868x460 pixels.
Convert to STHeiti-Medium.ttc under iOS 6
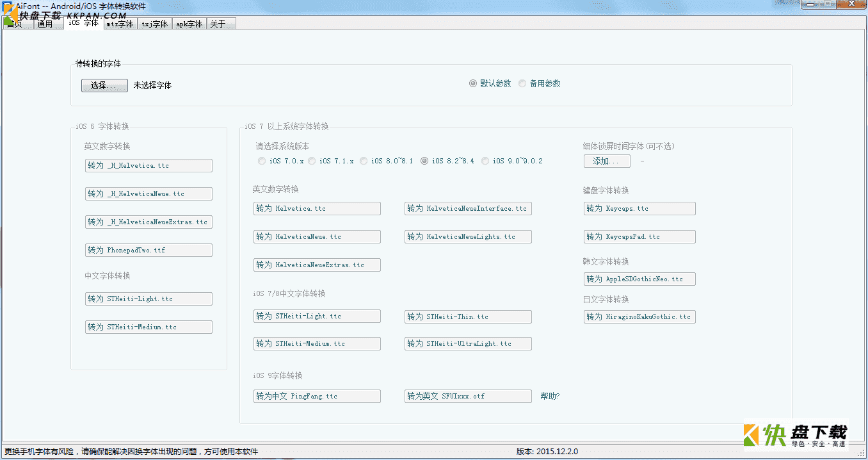point(149,327)
